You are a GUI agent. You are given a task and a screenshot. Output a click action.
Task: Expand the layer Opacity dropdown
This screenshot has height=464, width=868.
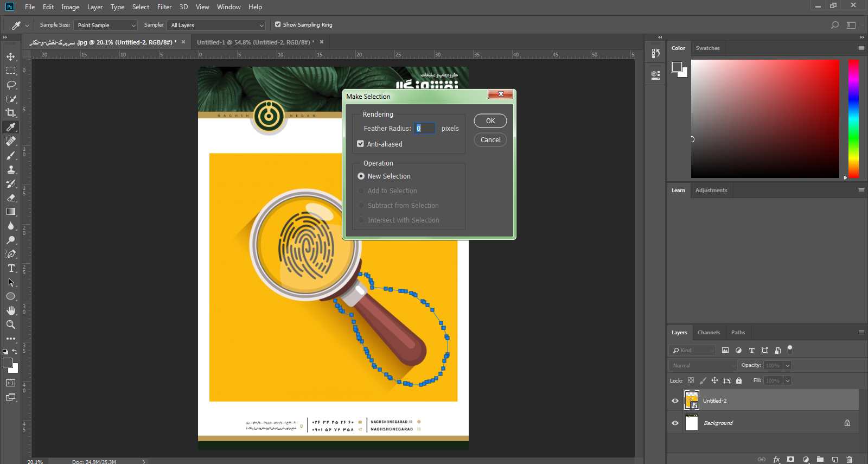(x=788, y=365)
